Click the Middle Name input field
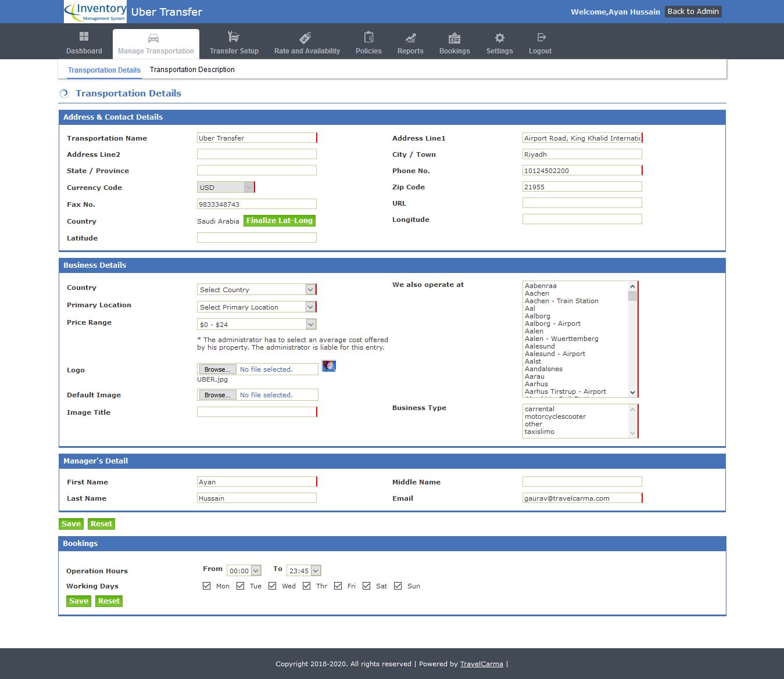The height and width of the screenshot is (679, 784). click(x=582, y=482)
